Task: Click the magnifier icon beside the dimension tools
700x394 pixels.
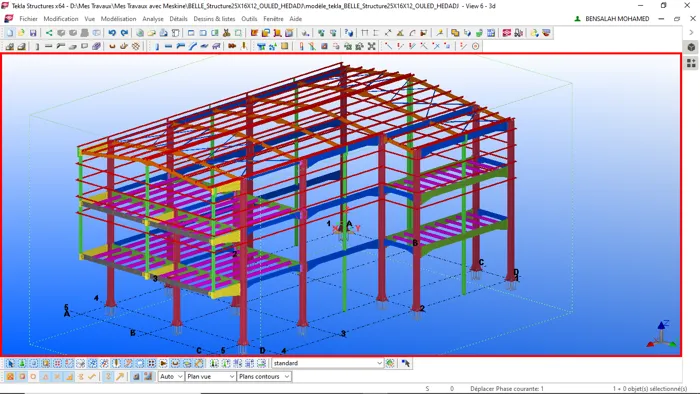Action: (x=439, y=33)
